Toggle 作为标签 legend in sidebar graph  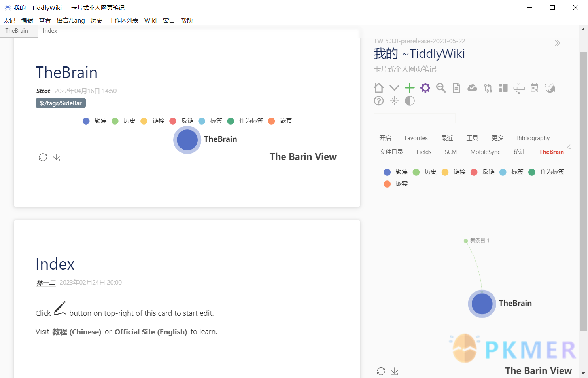coord(546,172)
